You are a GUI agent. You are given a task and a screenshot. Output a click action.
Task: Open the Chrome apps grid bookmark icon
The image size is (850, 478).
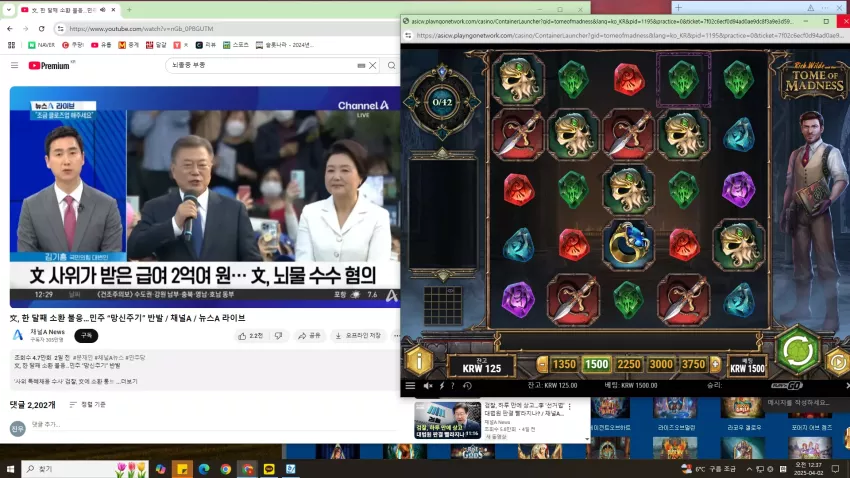click(11, 45)
